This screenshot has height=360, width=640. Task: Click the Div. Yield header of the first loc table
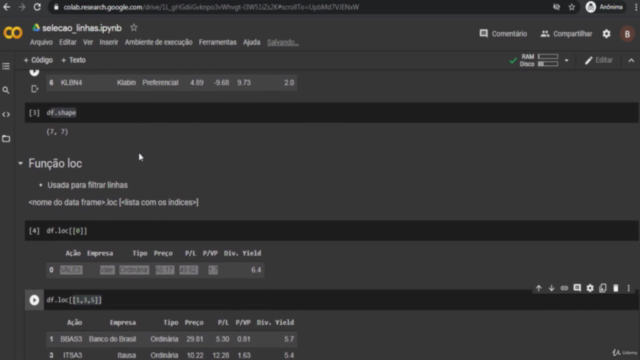(x=242, y=253)
